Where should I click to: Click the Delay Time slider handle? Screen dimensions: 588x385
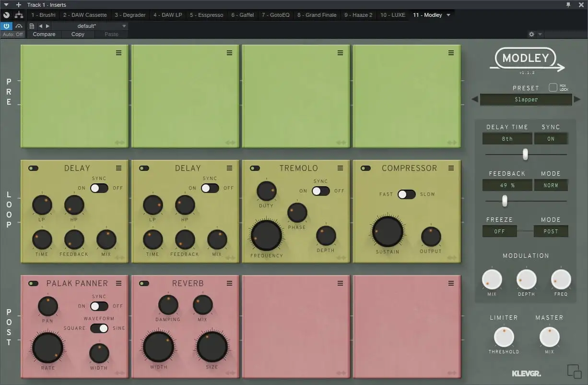(526, 154)
